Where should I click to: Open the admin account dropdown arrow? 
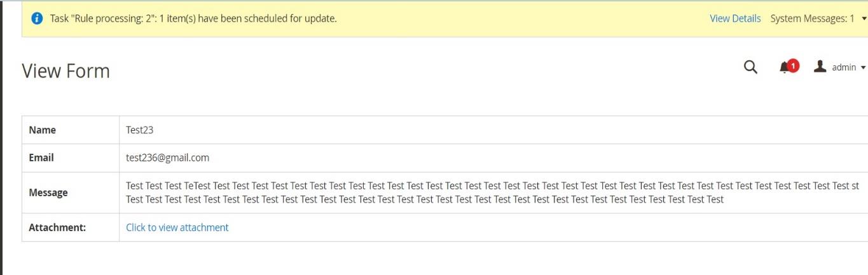(863, 68)
